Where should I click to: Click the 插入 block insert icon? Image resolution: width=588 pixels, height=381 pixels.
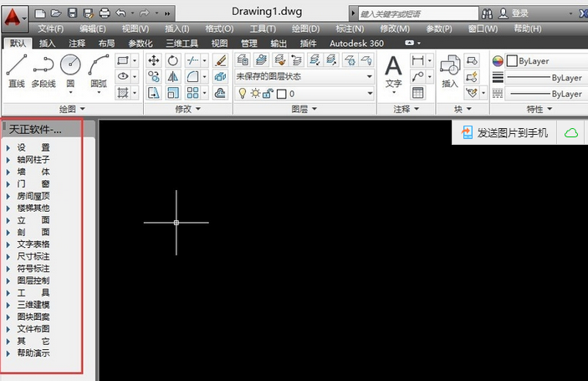[450, 71]
